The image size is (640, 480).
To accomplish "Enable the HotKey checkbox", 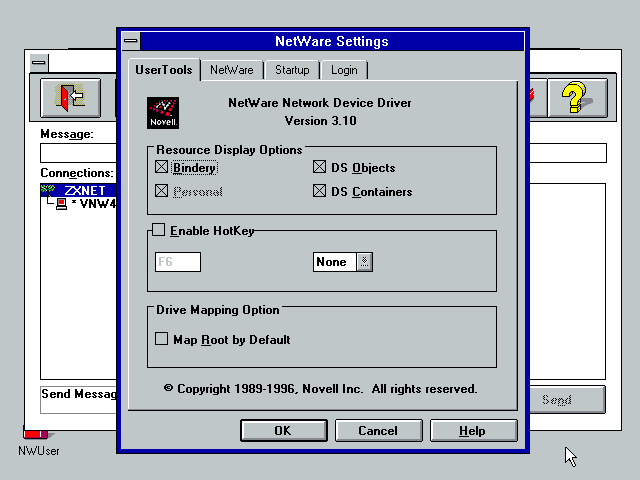I will coord(158,230).
